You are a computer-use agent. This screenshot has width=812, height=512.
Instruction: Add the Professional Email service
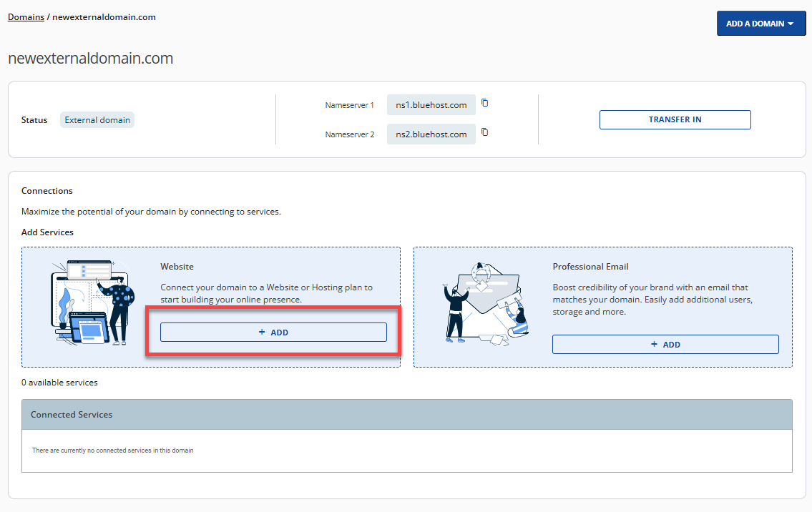pyautogui.click(x=665, y=345)
